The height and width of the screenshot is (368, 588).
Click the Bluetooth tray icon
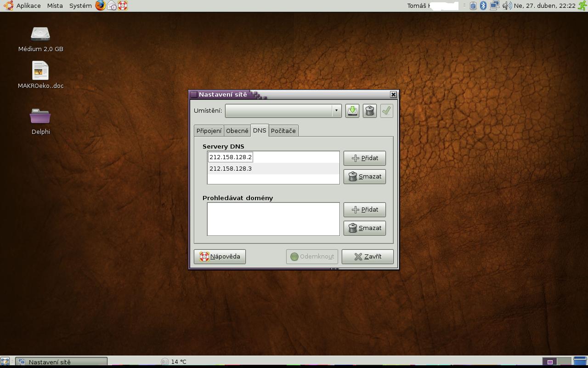tap(483, 6)
